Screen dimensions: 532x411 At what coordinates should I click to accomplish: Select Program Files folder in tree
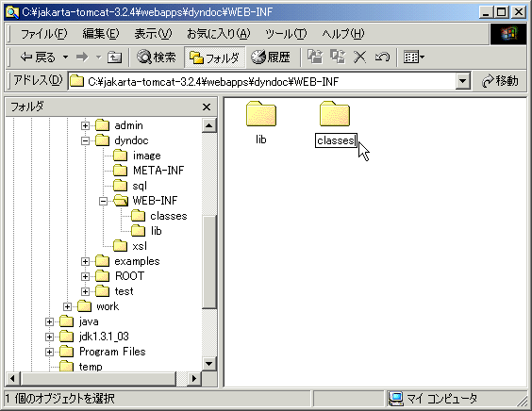point(112,352)
